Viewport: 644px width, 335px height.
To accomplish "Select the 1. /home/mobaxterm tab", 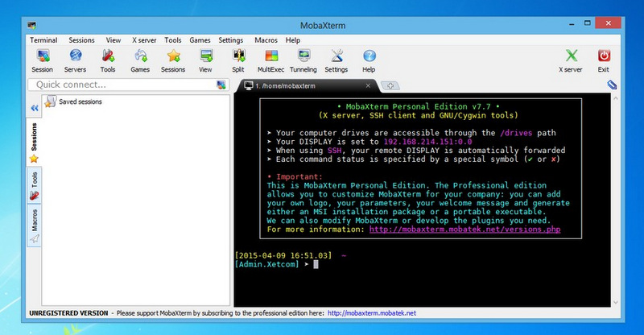I will pyautogui.click(x=304, y=85).
